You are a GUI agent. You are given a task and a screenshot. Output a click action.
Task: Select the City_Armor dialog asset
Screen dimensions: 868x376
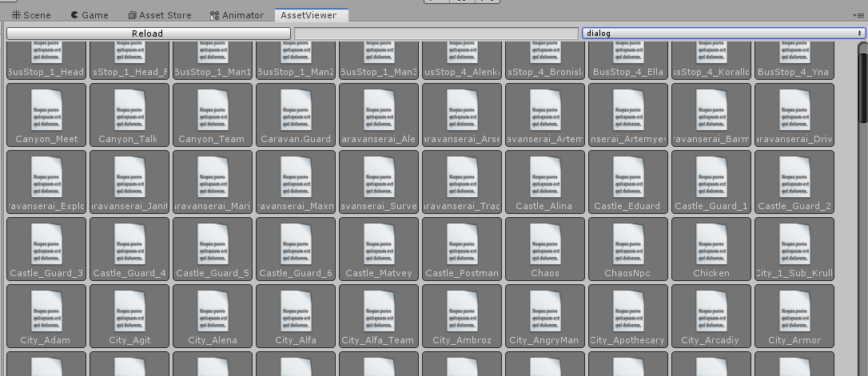point(794,316)
